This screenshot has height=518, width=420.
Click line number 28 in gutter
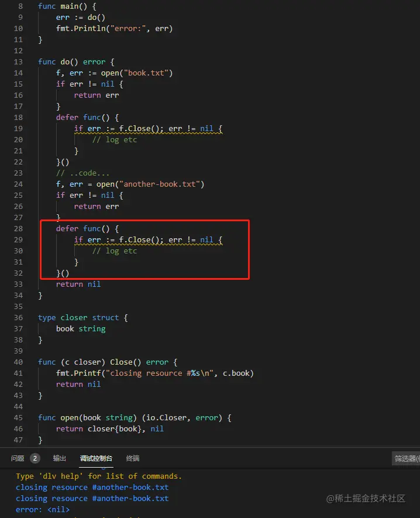pos(18,229)
